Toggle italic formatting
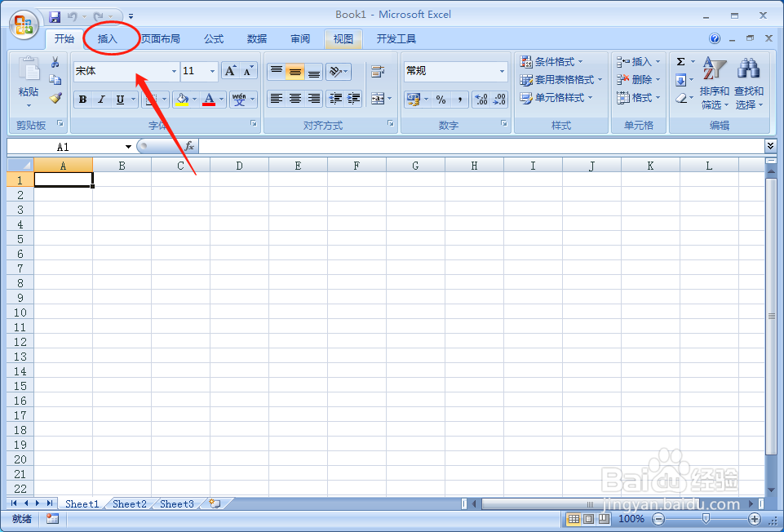 click(101, 100)
